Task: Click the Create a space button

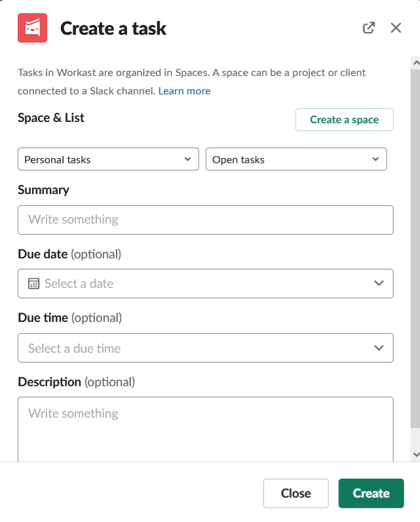Action: (x=344, y=119)
